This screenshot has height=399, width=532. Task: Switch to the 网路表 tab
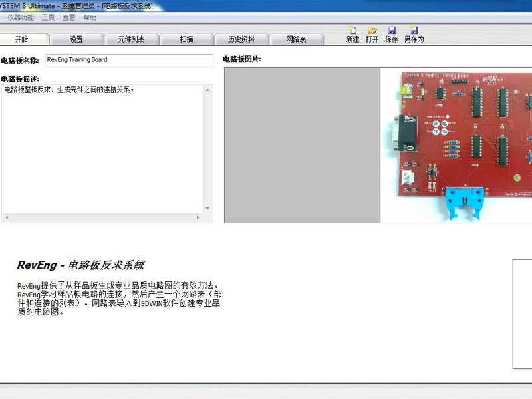click(297, 39)
